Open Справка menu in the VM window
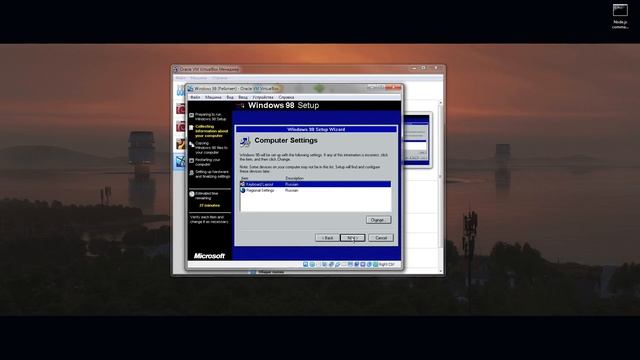640x360 pixels. pyautogui.click(x=286, y=98)
